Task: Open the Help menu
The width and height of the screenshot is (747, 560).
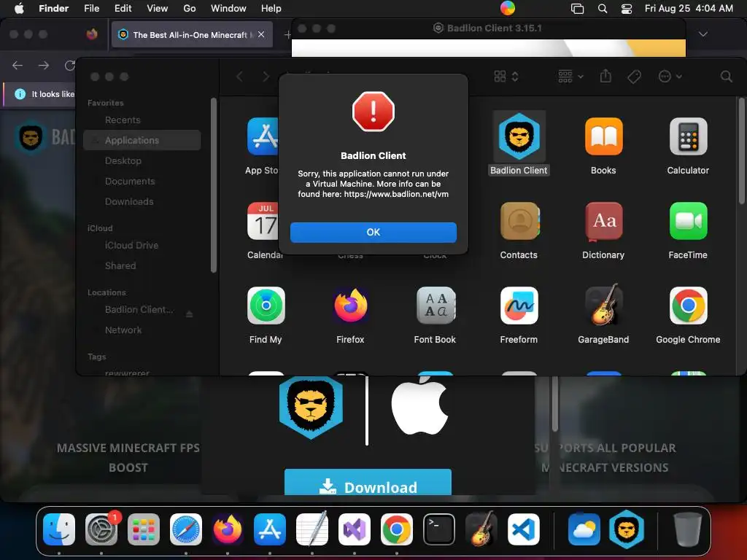Action: (271, 8)
